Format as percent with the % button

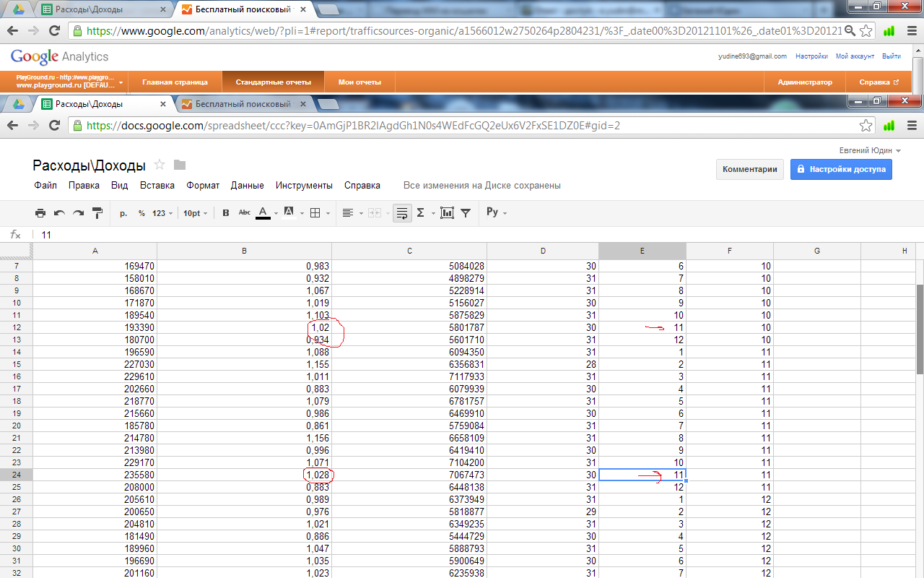pos(141,213)
